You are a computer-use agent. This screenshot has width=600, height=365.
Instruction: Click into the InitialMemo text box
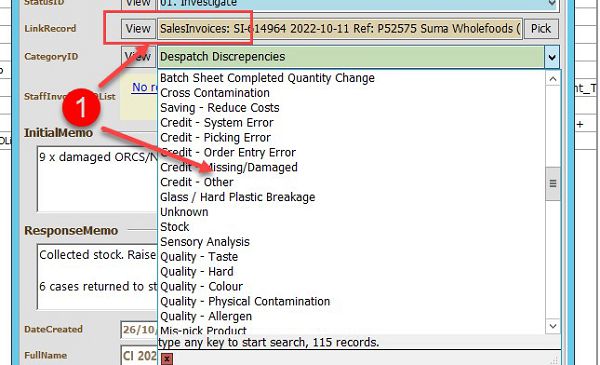(x=97, y=178)
